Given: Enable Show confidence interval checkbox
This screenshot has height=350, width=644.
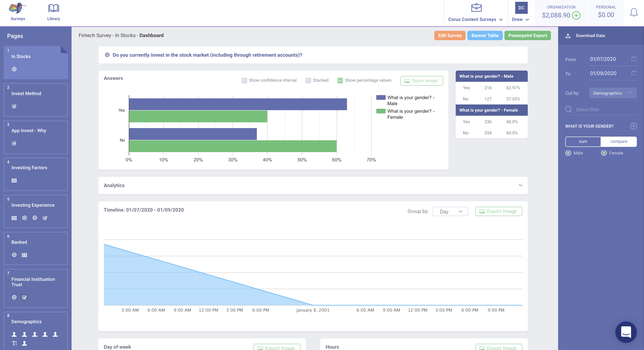Looking at the screenshot, I should [x=244, y=80].
